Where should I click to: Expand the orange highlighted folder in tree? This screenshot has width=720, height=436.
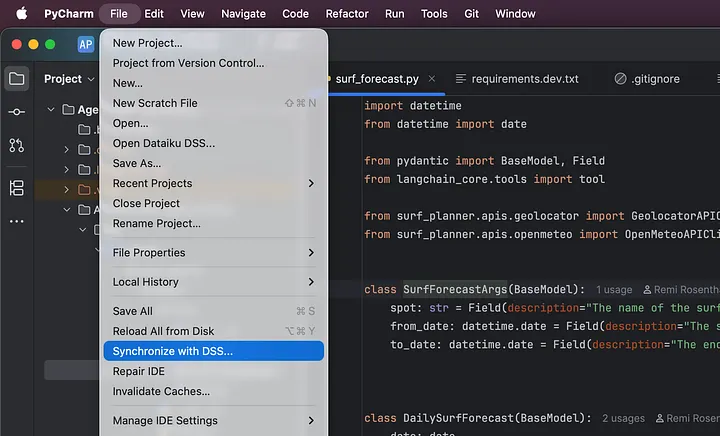point(67,189)
